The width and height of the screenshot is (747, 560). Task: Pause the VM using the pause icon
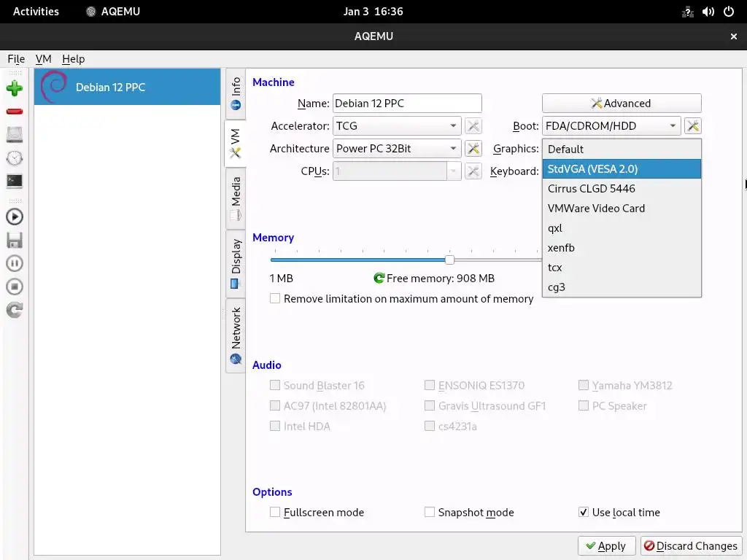click(x=15, y=263)
